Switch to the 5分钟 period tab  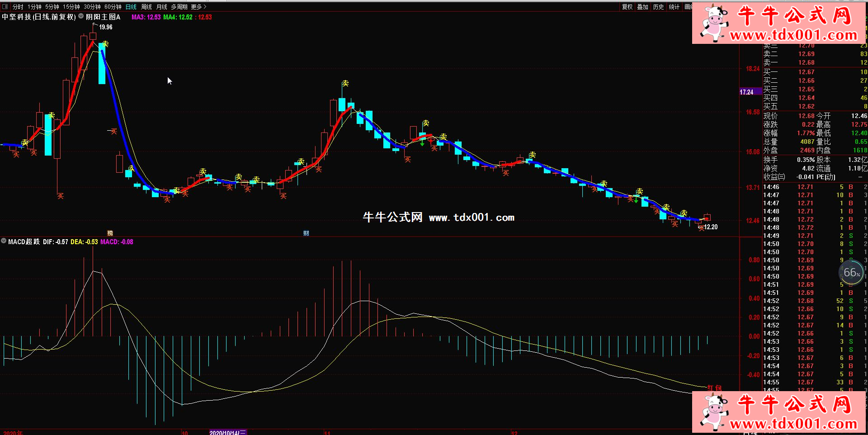click(x=52, y=7)
